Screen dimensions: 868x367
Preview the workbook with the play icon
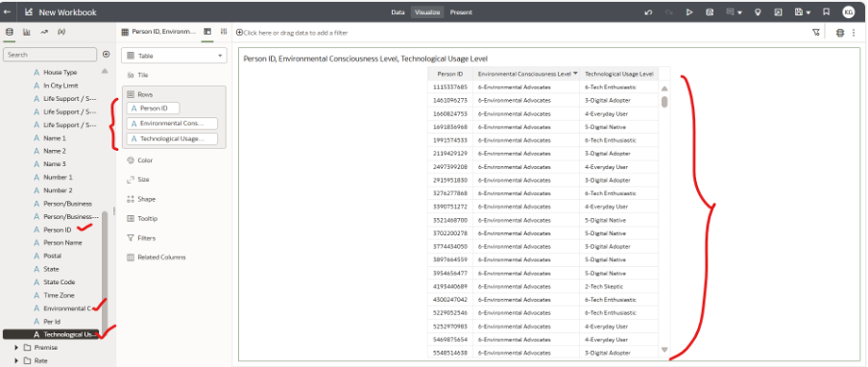click(689, 12)
